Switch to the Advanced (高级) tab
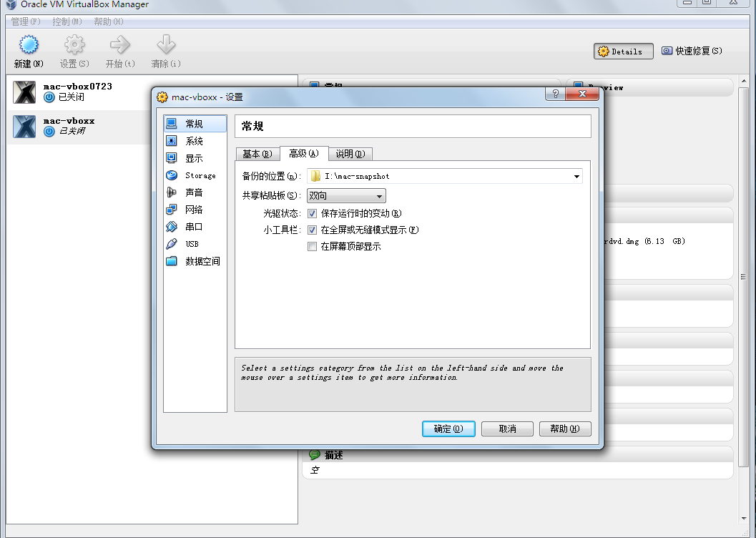The image size is (756, 538). (304, 153)
